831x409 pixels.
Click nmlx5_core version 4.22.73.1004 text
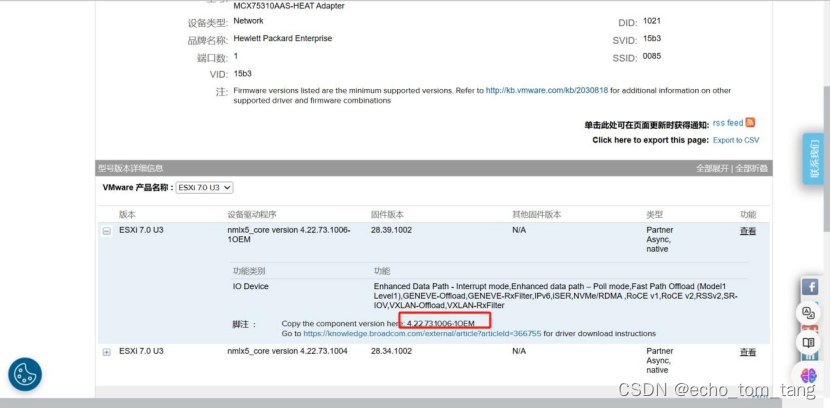click(x=287, y=351)
